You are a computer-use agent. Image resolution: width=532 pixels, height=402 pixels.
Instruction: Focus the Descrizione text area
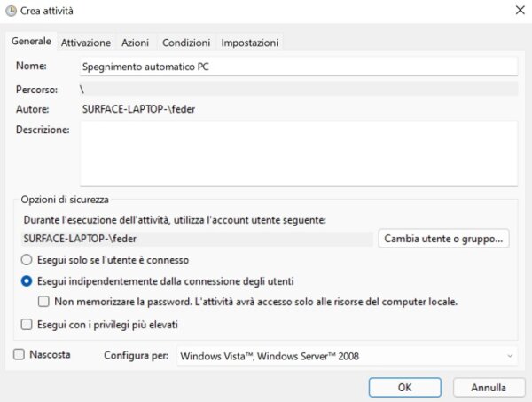point(299,154)
